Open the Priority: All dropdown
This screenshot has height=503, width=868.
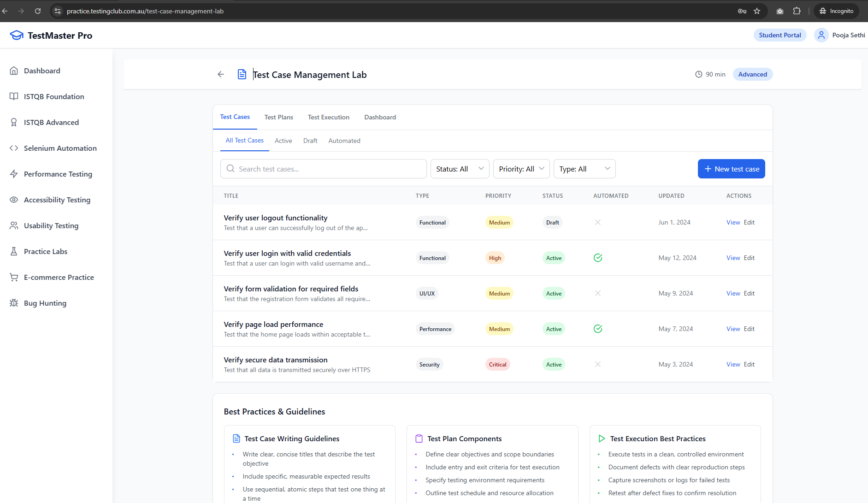pos(521,169)
